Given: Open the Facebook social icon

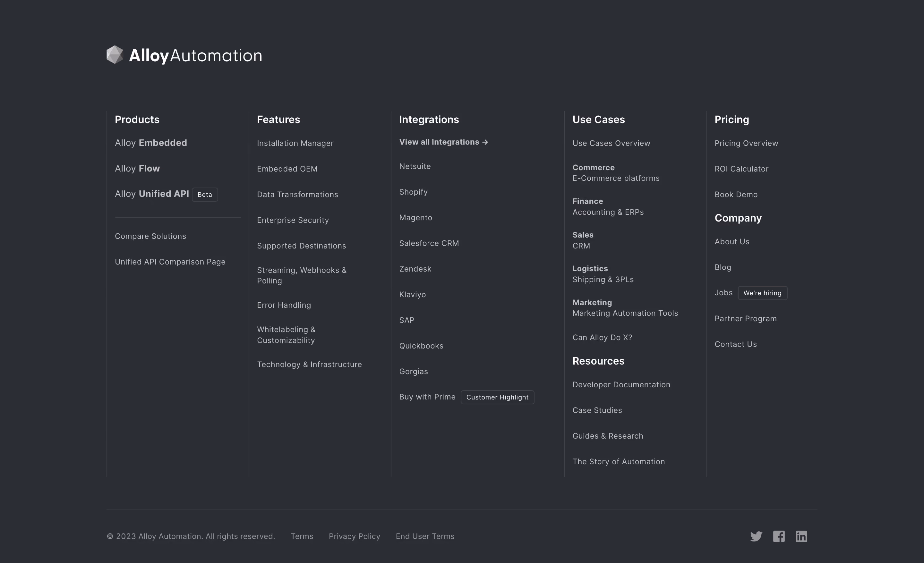Looking at the screenshot, I should [x=779, y=536].
